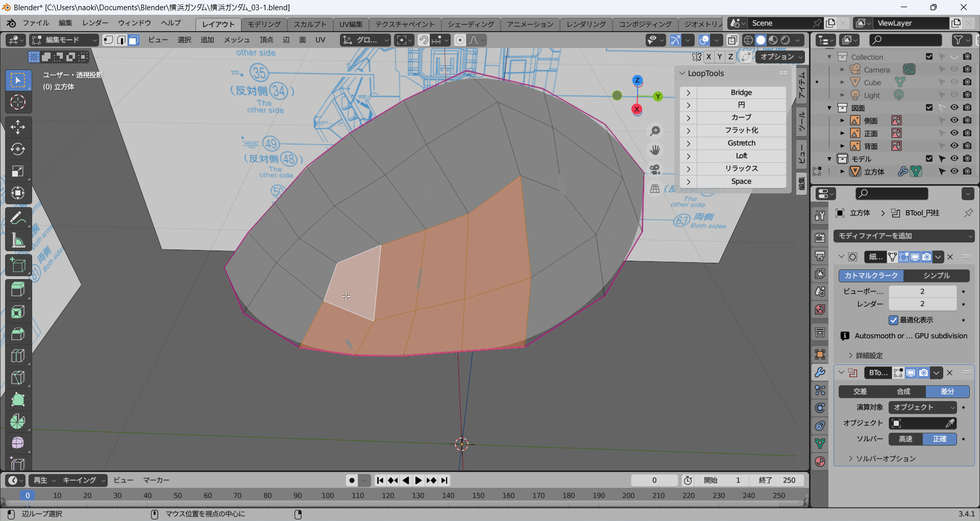
Task: Switch to the モデリング workspace tab
Action: click(264, 24)
